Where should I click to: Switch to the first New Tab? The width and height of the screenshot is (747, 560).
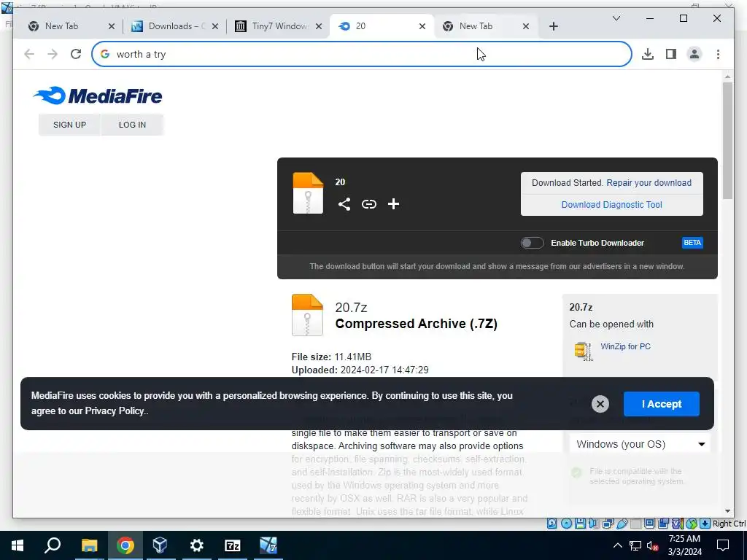click(x=71, y=26)
